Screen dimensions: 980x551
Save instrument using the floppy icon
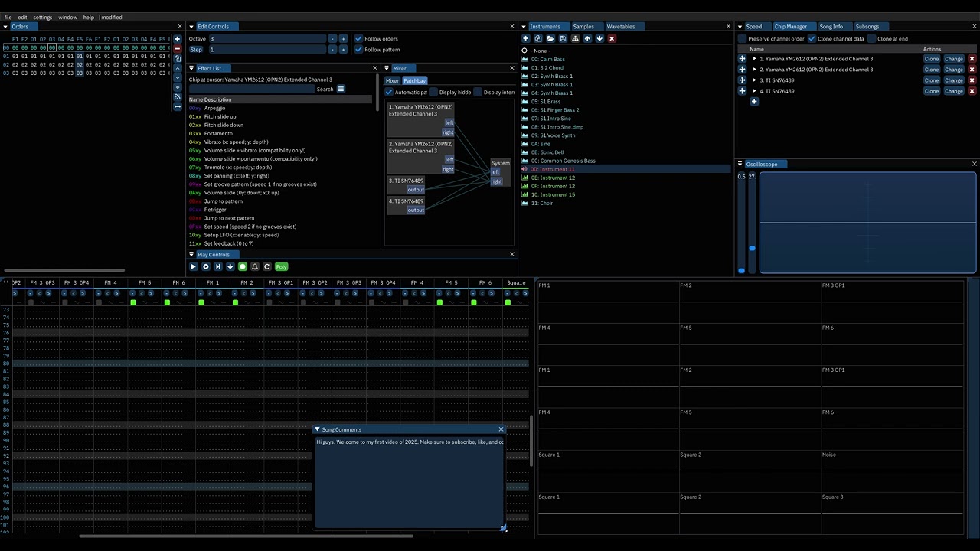[563, 38]
